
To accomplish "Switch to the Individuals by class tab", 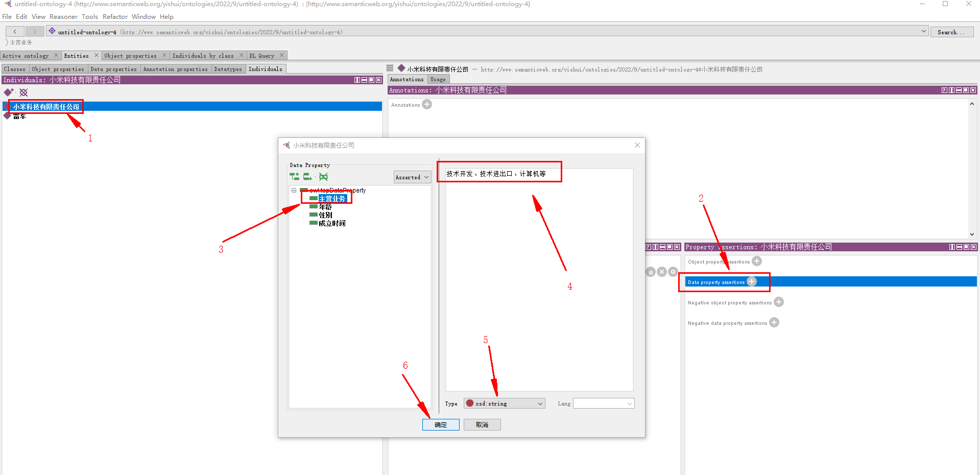I will (203, 56).
